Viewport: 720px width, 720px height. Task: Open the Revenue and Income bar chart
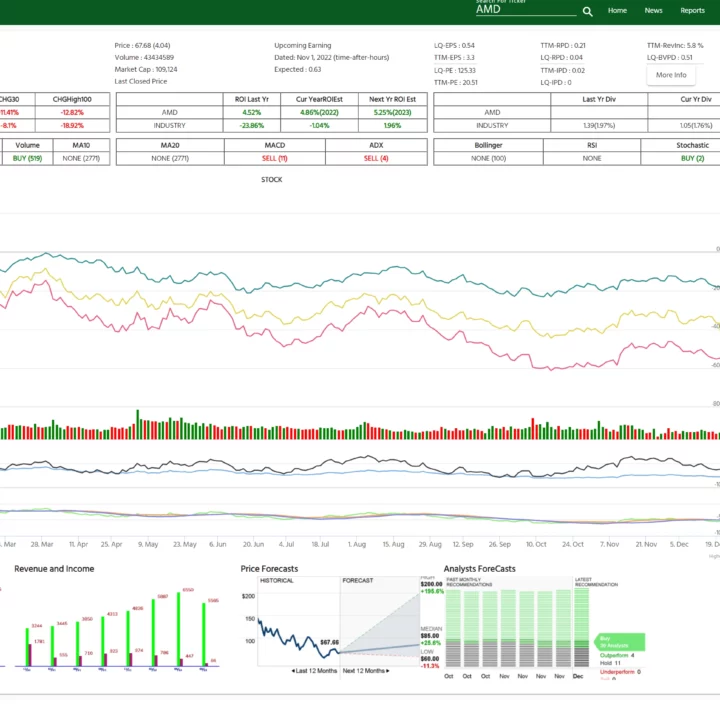coord(117,627)
